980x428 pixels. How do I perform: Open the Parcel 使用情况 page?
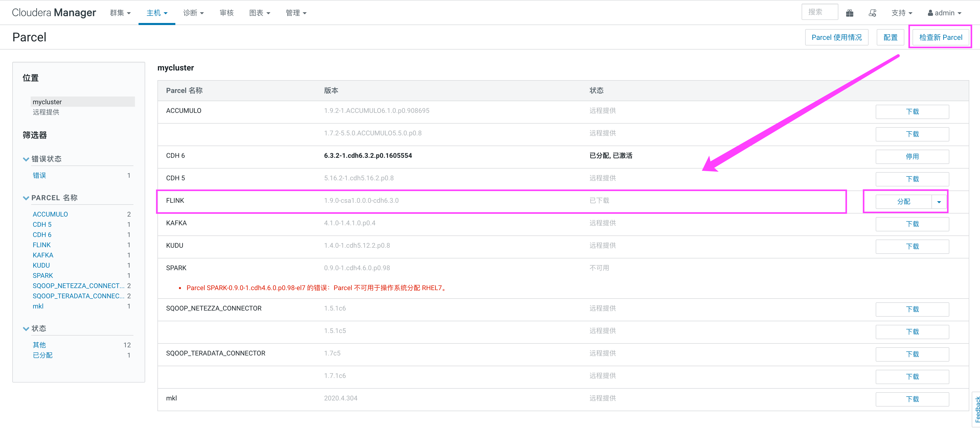tap(836, 37)
